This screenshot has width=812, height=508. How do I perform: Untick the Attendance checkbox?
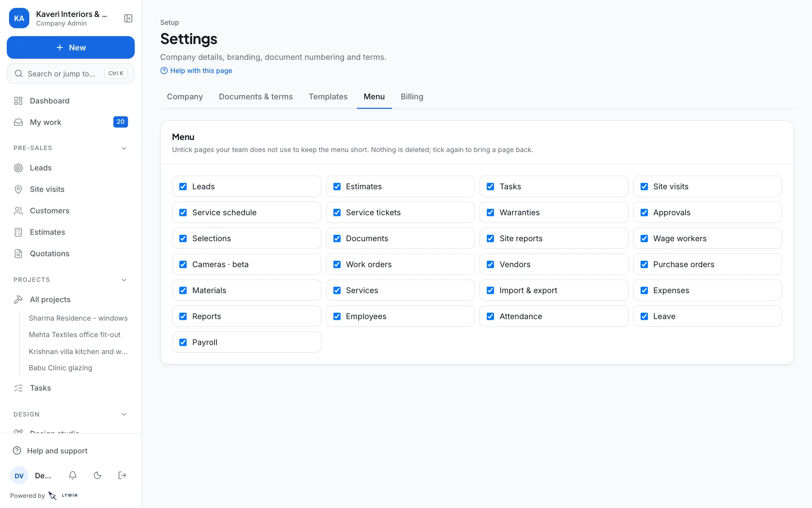coord(490,316)
